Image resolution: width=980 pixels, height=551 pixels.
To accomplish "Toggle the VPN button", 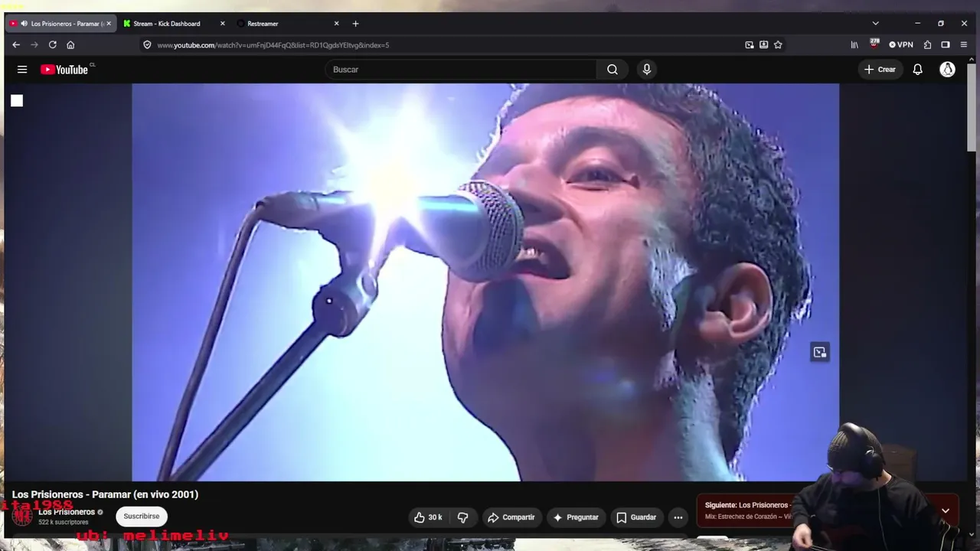I will tap(901, 45).
